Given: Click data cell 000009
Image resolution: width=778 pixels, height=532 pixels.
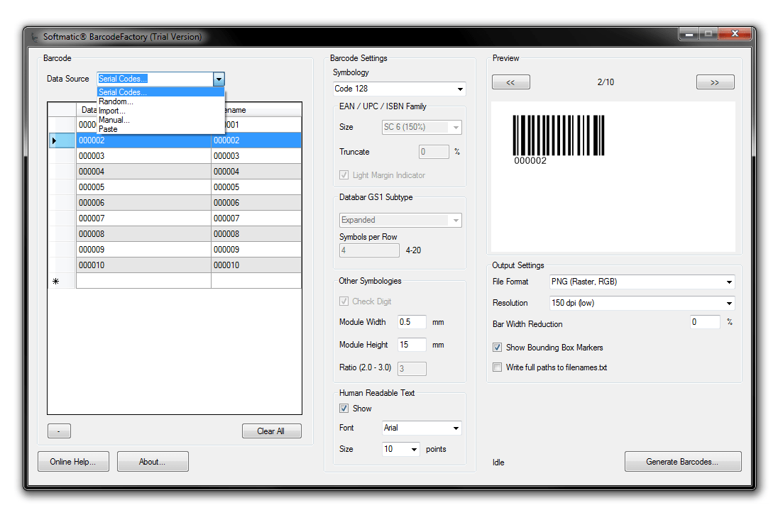Looking at the screenshot, I should pos(144,250).
